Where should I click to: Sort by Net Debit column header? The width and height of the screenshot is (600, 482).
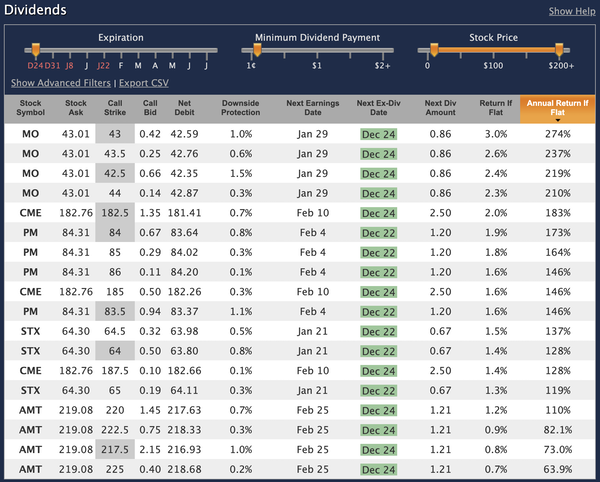coord(184,108)
